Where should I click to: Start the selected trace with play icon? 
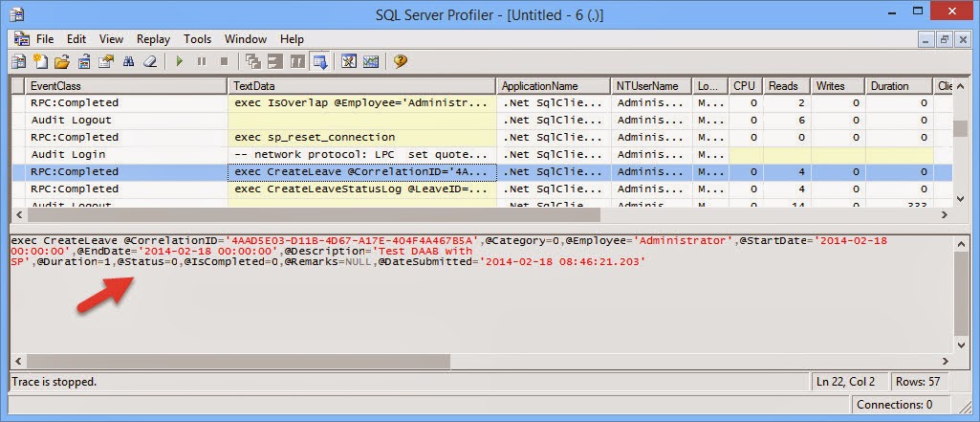coord(180,61)
